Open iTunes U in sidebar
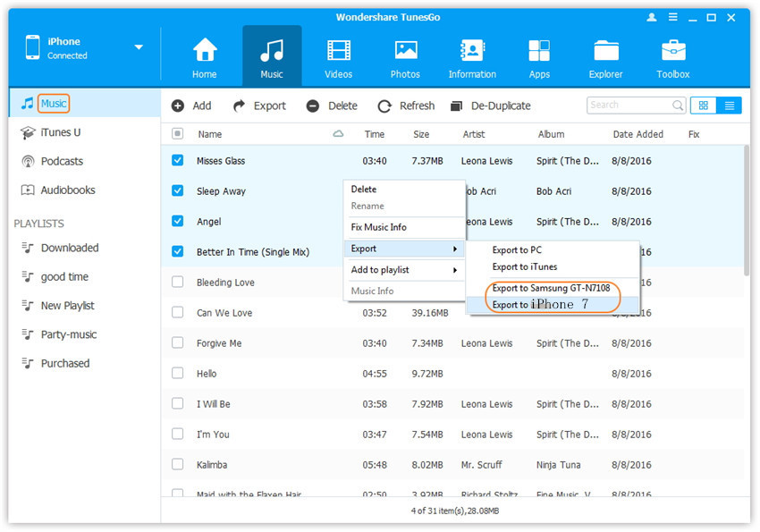This screenshot has width=760, height=532. pyautogui.click(x=60, y=132)
